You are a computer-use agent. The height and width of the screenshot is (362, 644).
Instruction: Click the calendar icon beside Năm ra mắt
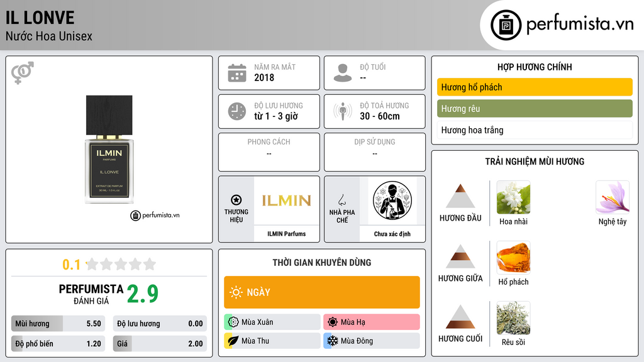237,73
